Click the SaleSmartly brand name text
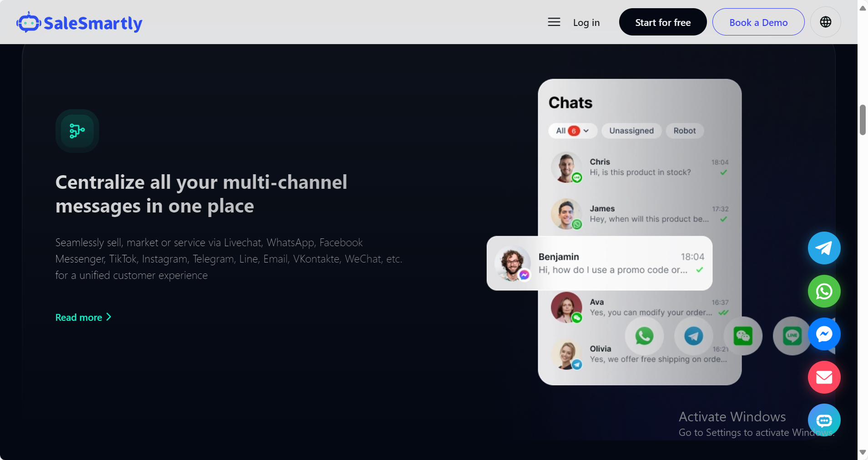The width and height of the screenshot is (868, 460). (x=93, y=23)
